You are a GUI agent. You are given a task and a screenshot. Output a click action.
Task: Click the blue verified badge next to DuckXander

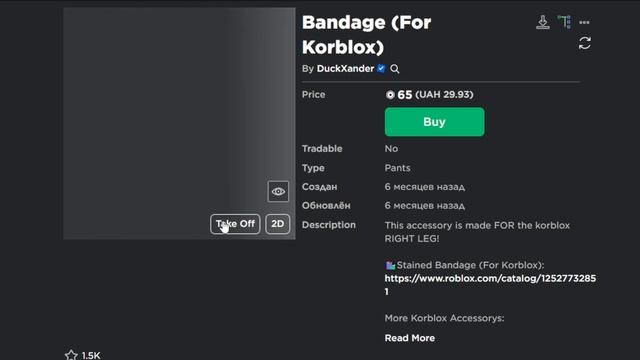tap(381, 68)
